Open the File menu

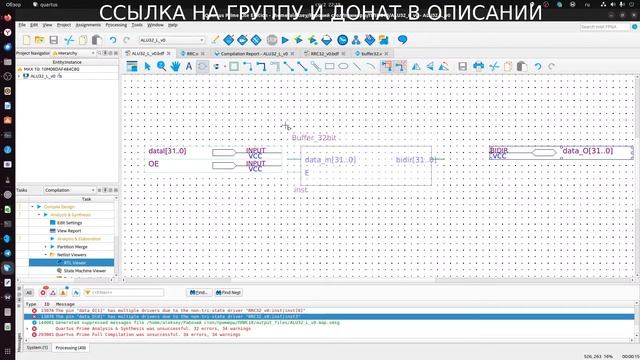pyautogui.click(x=22, y=25)
